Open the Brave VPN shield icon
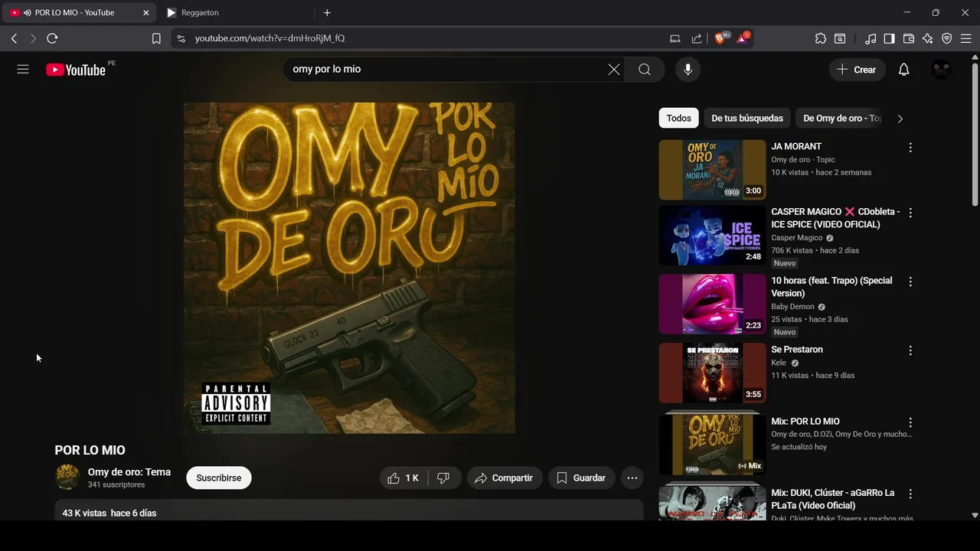The width and height of the screenshot is (980, 551). click(947, 38)
